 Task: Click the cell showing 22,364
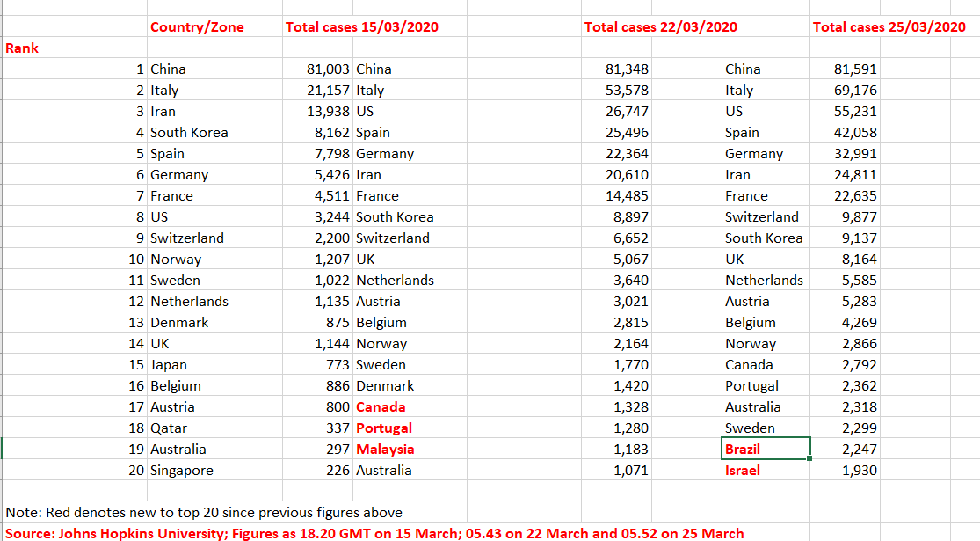[x=616, y=153]
